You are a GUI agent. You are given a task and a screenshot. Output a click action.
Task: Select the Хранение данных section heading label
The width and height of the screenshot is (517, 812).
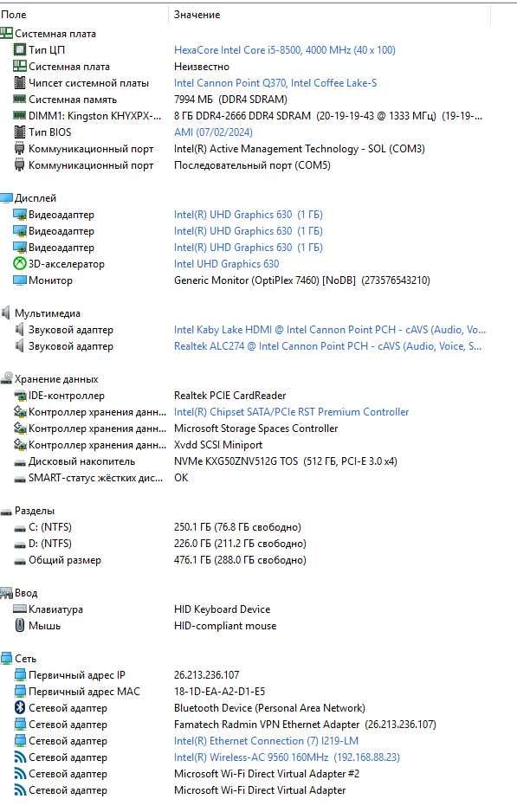(x=56, y=378)
